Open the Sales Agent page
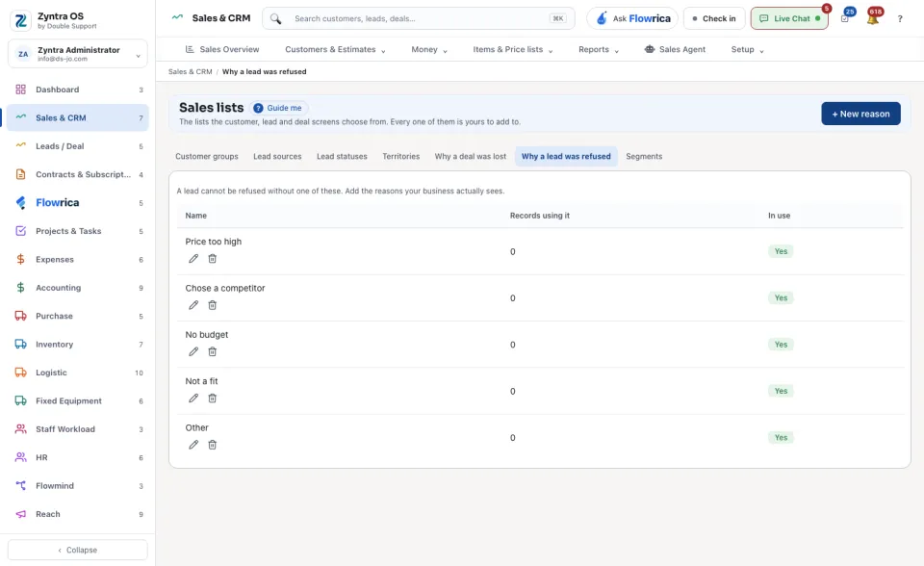Screen dimensions: 924x566 675,49
